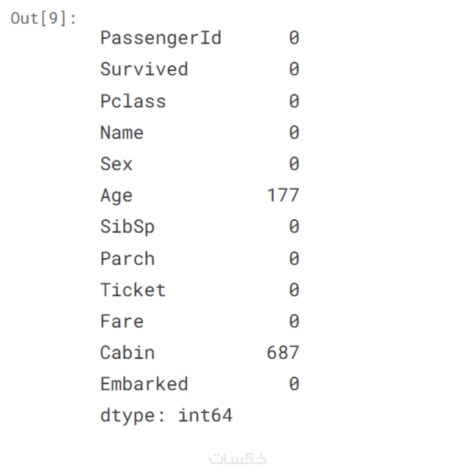Select the Name row text

(121, 133)
